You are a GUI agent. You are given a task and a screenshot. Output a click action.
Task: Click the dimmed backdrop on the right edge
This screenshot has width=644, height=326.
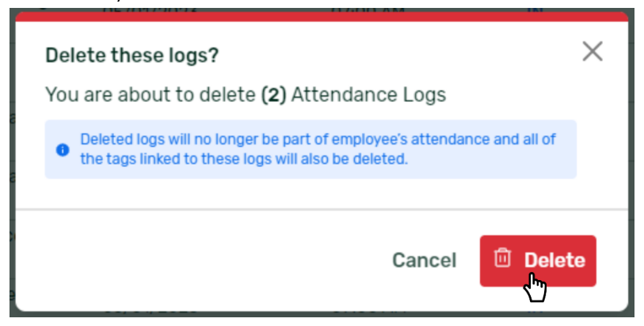click(x=631, y=164)
